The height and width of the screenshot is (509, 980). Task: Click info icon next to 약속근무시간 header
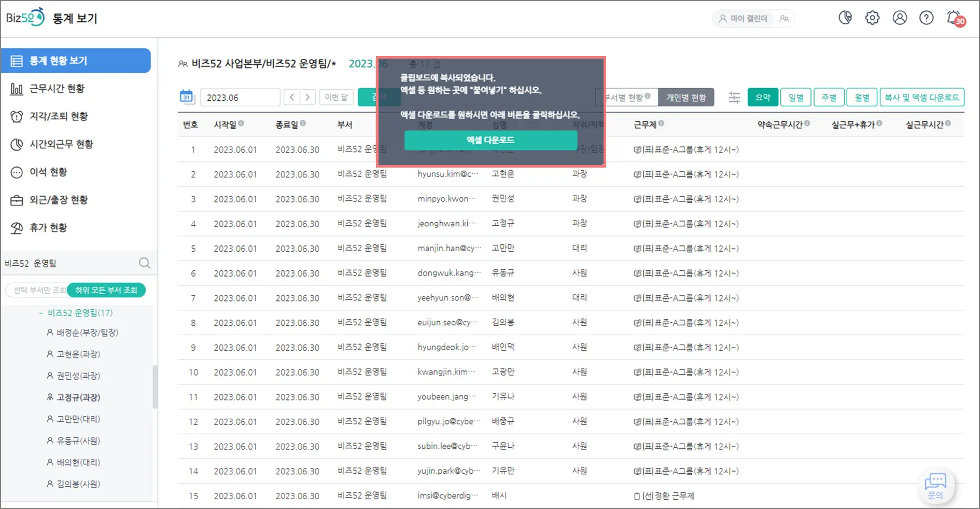(x=807, y=123)
